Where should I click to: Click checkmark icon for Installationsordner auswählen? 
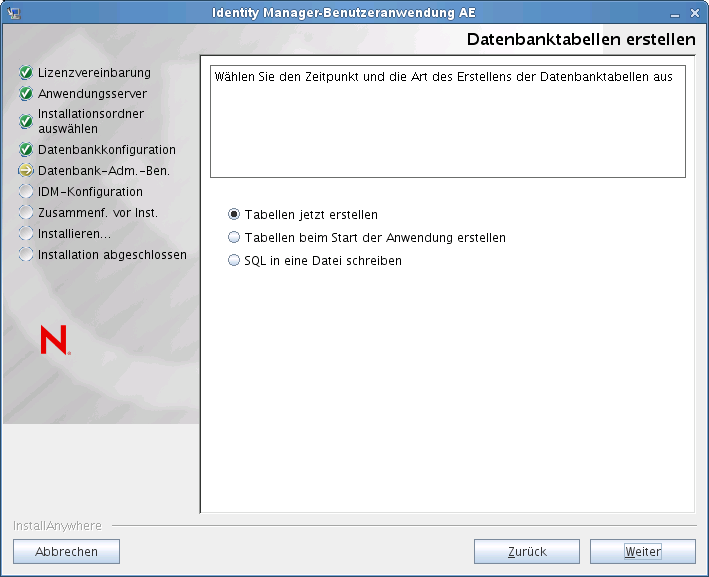[26, 121]
